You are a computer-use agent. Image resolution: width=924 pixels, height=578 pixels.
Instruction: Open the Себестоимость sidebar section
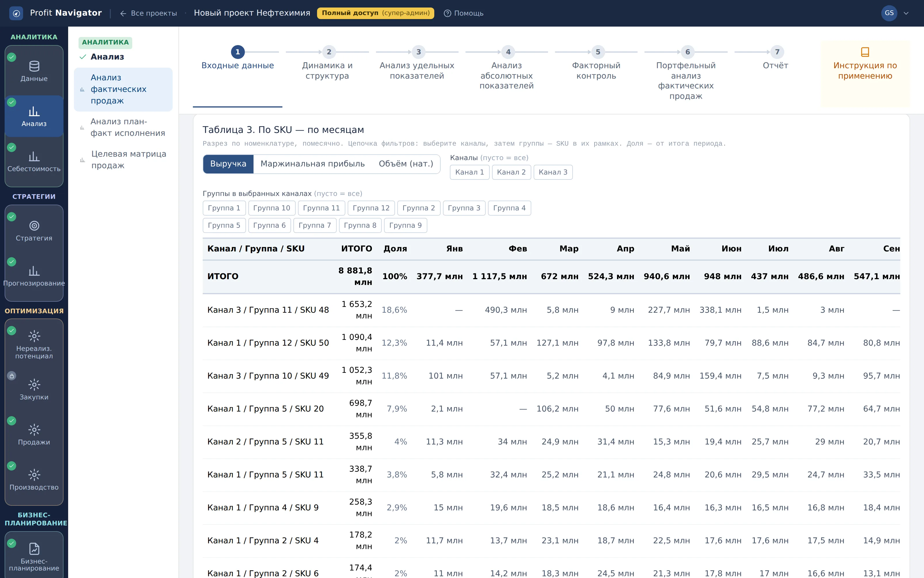tap(34, 161)
